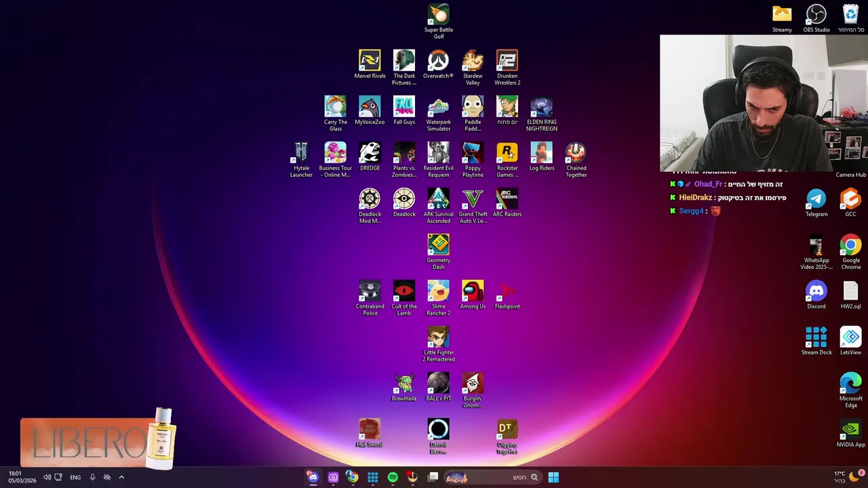Select the Resident Evil Requiem icon

(438, 159)
